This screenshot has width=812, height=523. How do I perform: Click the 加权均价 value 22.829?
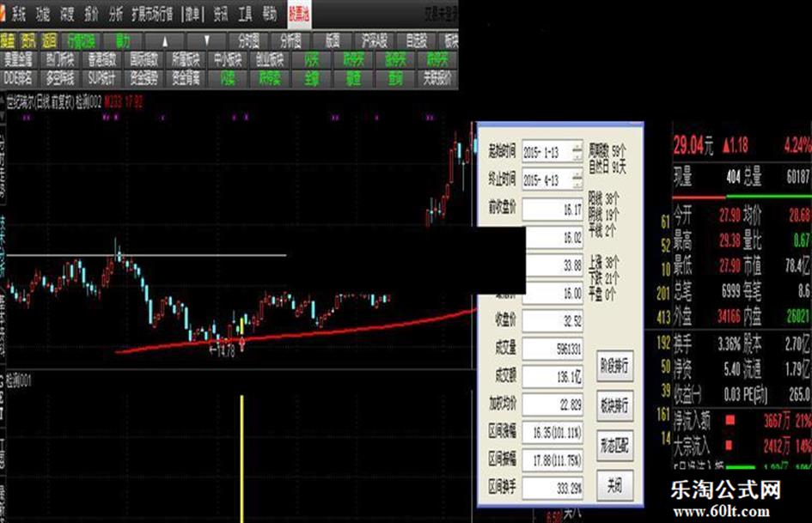(x=552, y=404)
